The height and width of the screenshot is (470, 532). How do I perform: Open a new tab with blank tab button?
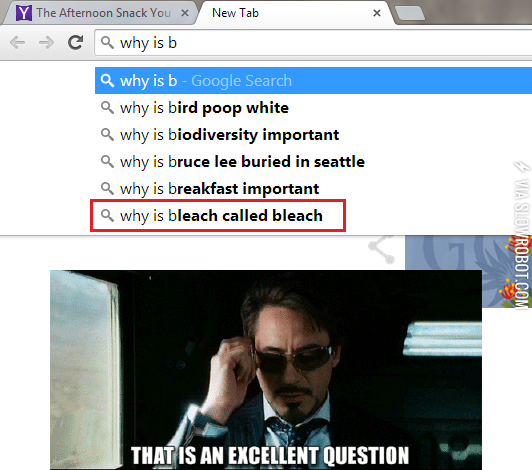pyautogui.click(x=410, y=13)
